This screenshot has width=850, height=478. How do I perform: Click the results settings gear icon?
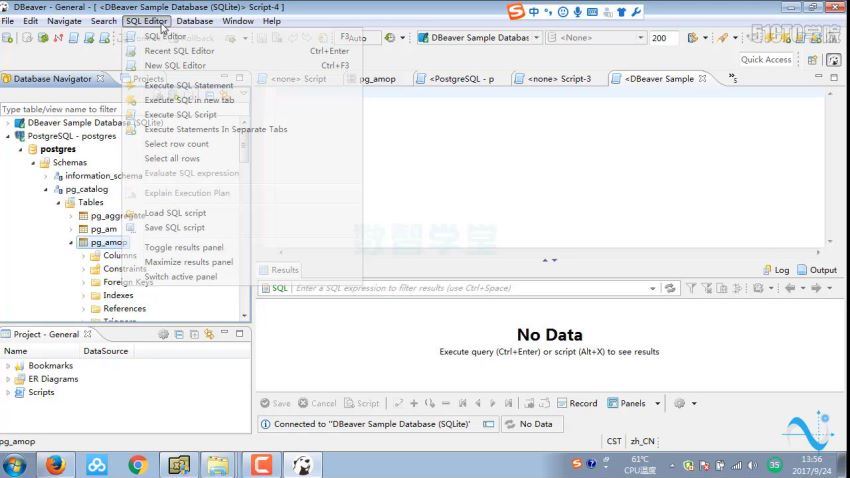[x=679, y=403]
